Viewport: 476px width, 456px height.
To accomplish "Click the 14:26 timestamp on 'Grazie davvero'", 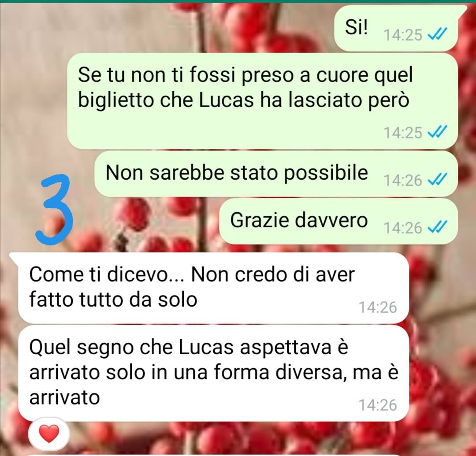I will pyautogui.click(x=403, y=228).
